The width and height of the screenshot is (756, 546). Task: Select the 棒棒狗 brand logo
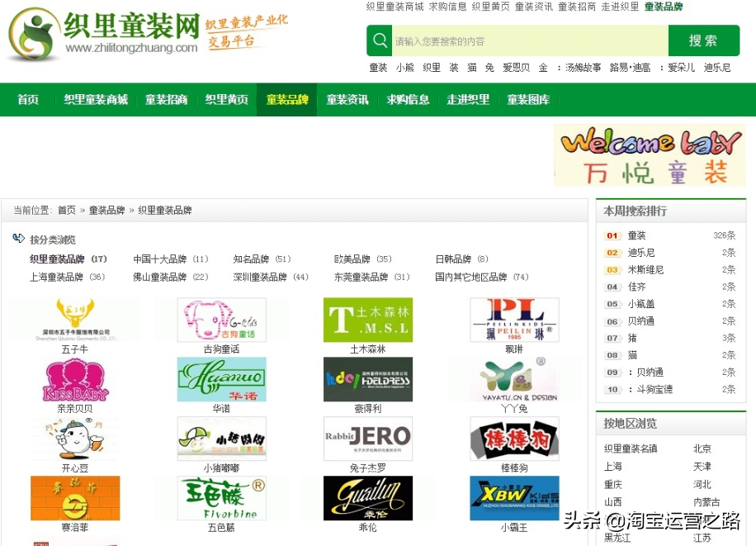tap(514, 439)
